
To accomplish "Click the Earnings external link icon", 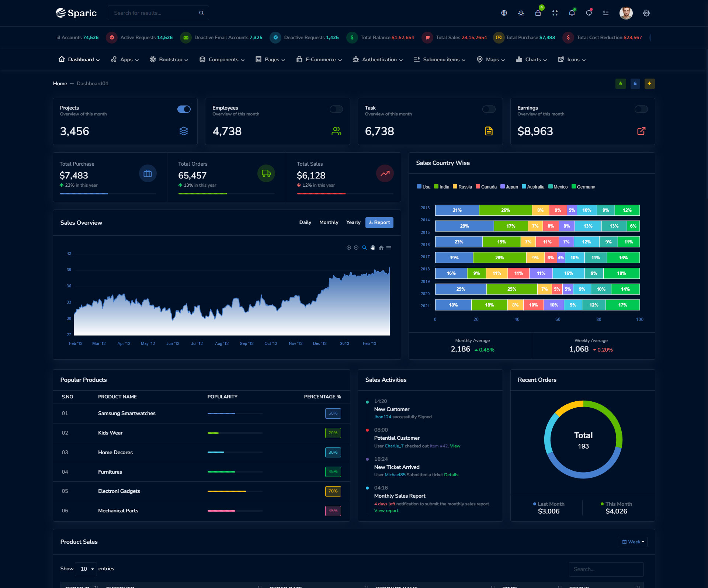I will click(641, 131).
